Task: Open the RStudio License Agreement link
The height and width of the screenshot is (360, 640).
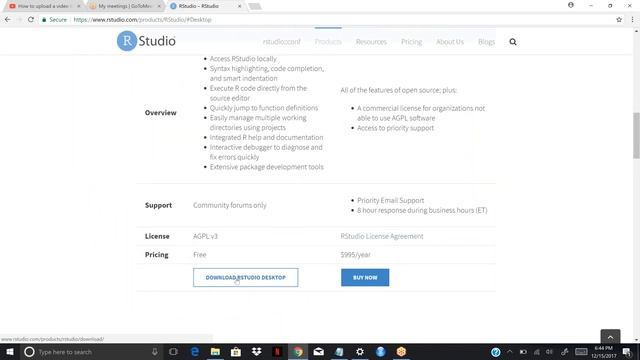Action: pos(382,236)
